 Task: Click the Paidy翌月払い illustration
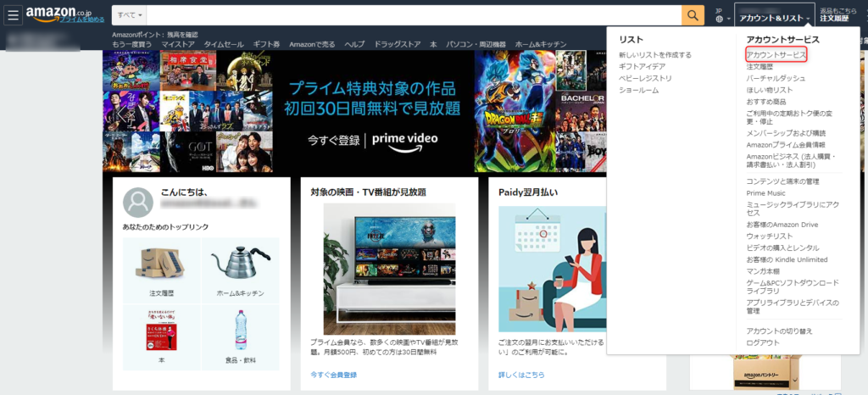pos(552,269)
